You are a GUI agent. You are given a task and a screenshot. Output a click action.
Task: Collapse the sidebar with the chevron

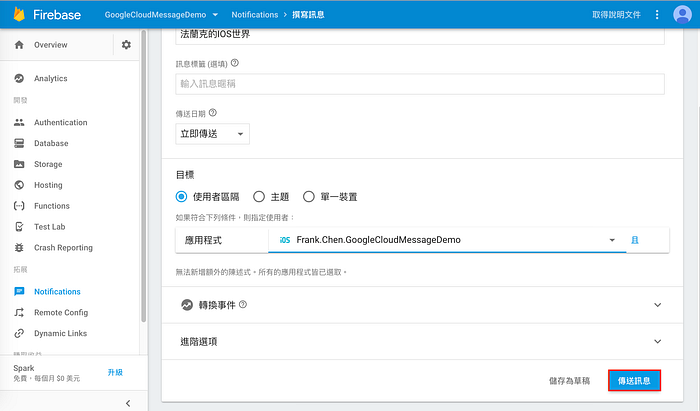128,403
